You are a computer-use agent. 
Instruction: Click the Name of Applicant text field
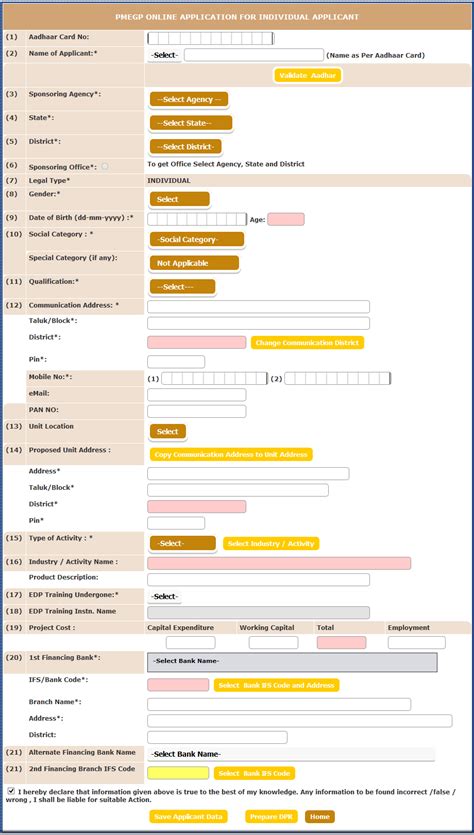254,55
